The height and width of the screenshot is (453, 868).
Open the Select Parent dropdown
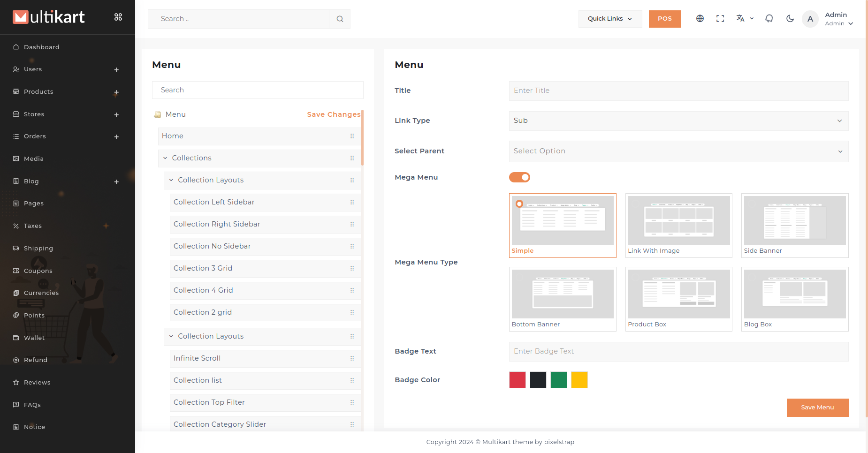[x=678, y=151]
